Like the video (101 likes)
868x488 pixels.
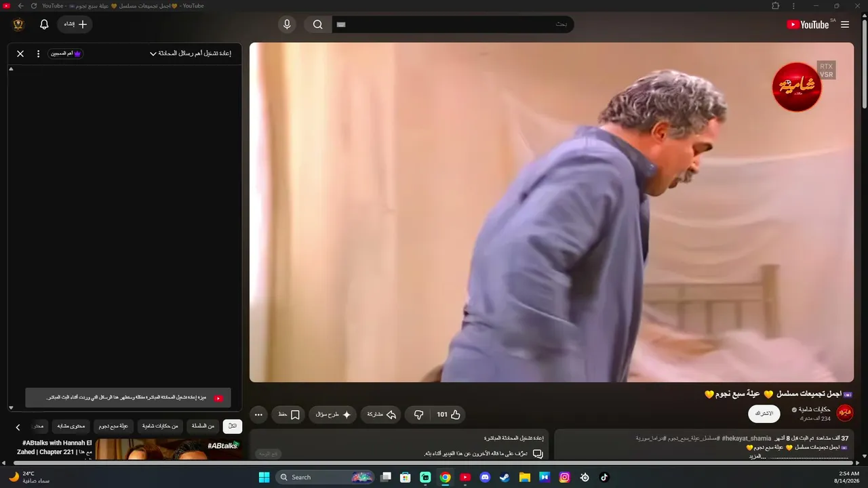click(x=448, y=415)
